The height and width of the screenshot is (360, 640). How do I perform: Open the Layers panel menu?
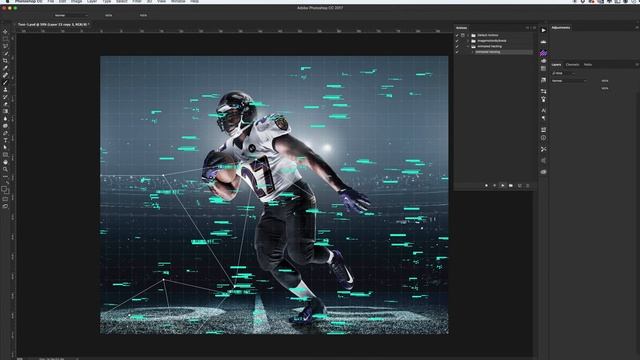click(x=637, y=64)
